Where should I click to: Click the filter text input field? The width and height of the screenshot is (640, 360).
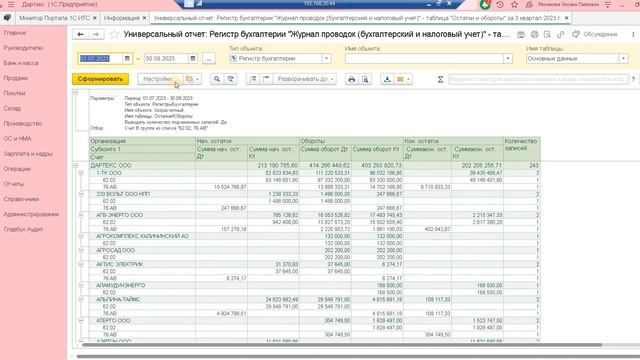pos(538,79)
